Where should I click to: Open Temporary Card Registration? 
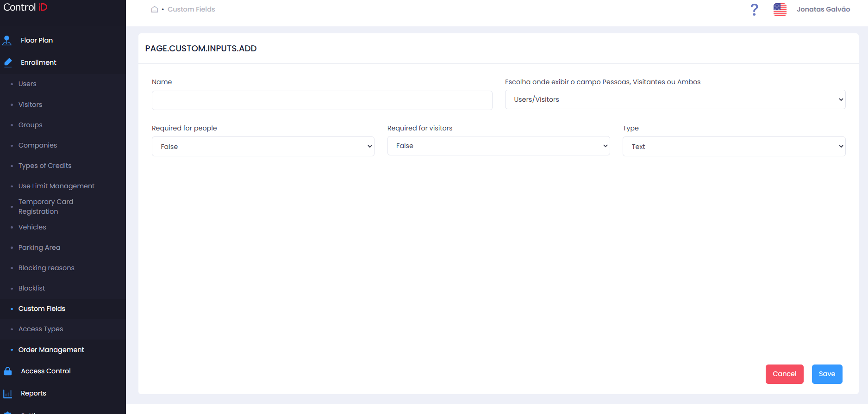click(46, 207)
